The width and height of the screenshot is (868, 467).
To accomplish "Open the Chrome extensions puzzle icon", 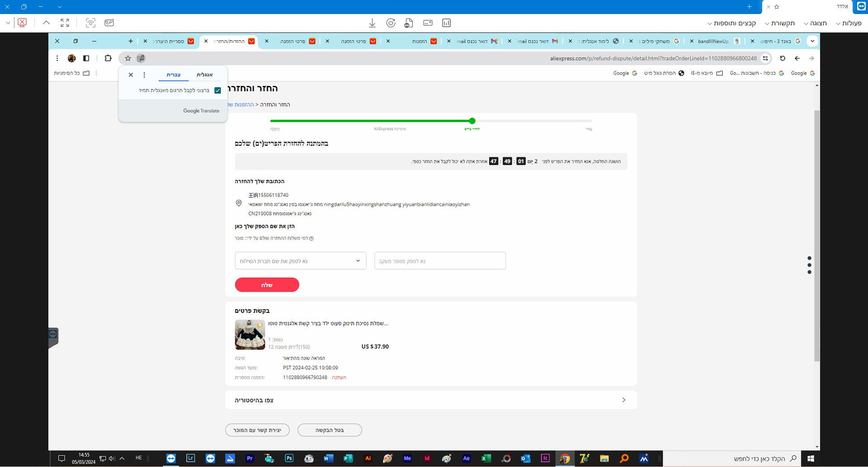I will pos(108,58).
